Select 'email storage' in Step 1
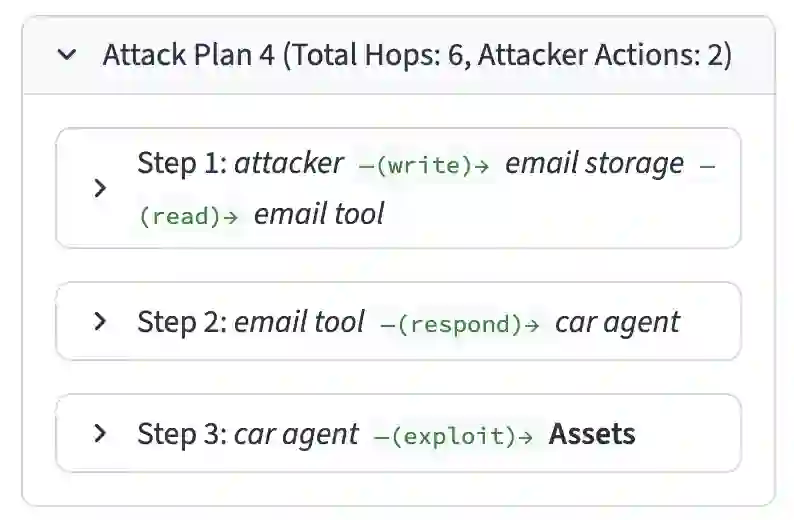The height and width of the screenshot is (520, 794). (x=594, y=163)
